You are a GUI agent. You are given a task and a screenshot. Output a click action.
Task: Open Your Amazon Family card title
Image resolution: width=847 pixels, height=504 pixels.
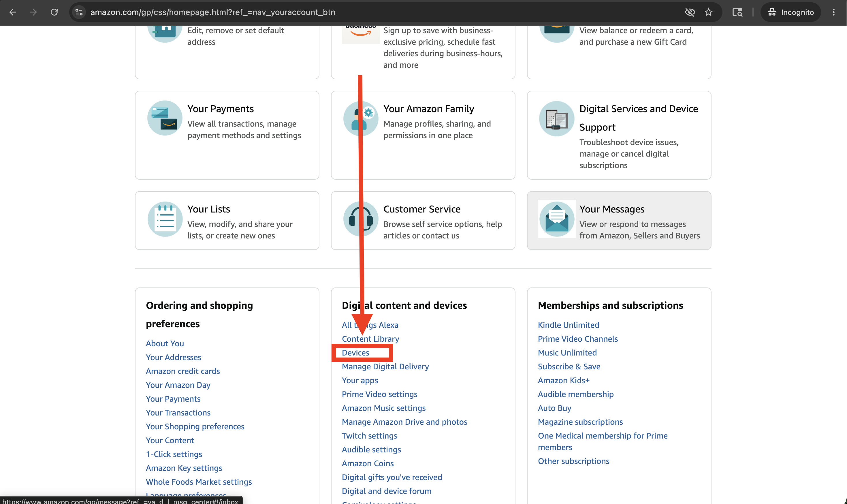click(429, 109)
